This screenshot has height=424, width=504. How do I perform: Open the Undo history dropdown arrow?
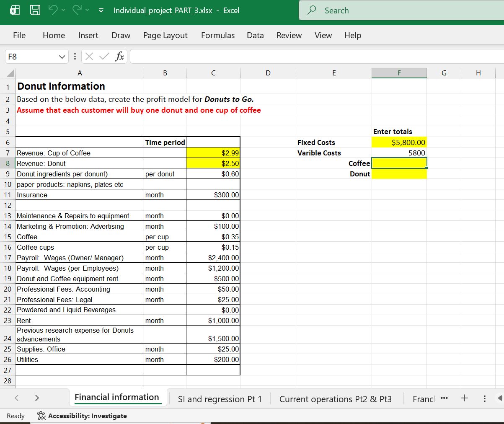(x=64, y=11)
